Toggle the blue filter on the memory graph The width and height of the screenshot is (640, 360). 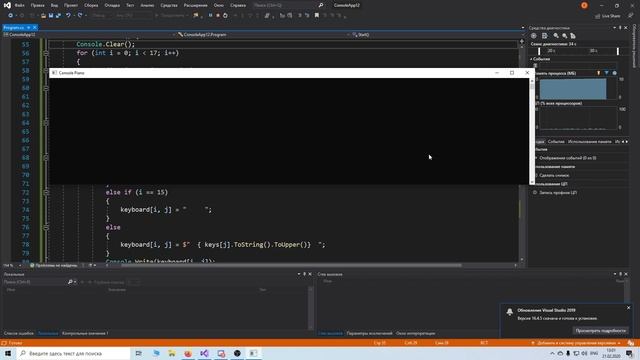(x=607, y=73)
